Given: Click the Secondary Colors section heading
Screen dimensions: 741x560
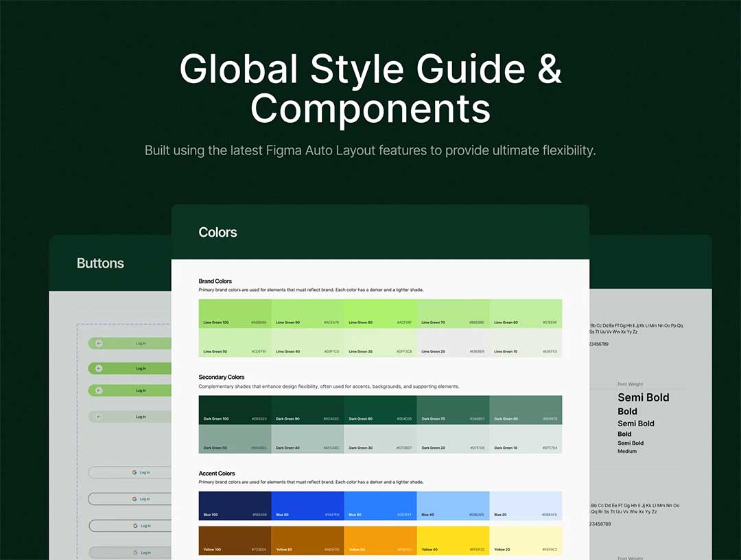Looking at the screenshot, I should coord(222,377).
